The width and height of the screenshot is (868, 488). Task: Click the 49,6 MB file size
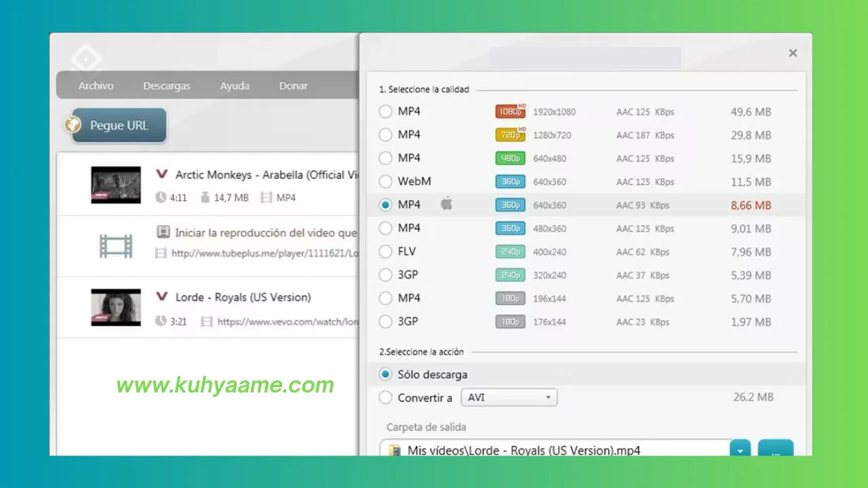point(751,112)
